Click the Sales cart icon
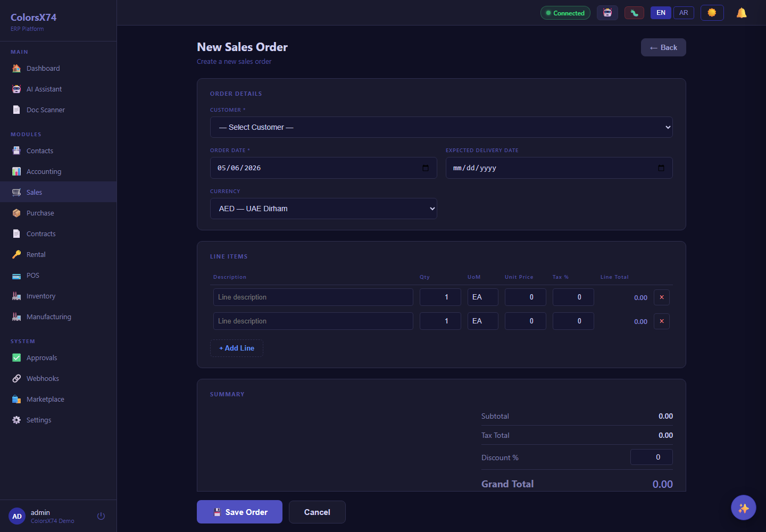Screen dimensions: 766x532 16,192
